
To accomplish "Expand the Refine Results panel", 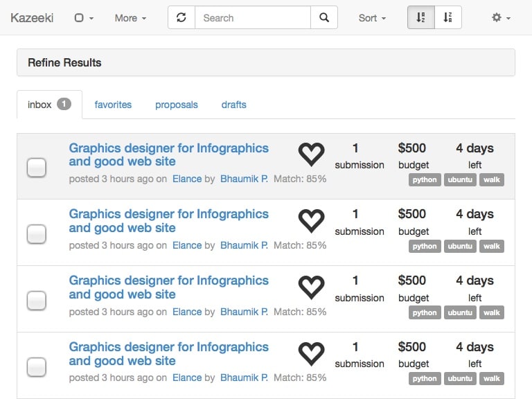I will coord(266,62).
